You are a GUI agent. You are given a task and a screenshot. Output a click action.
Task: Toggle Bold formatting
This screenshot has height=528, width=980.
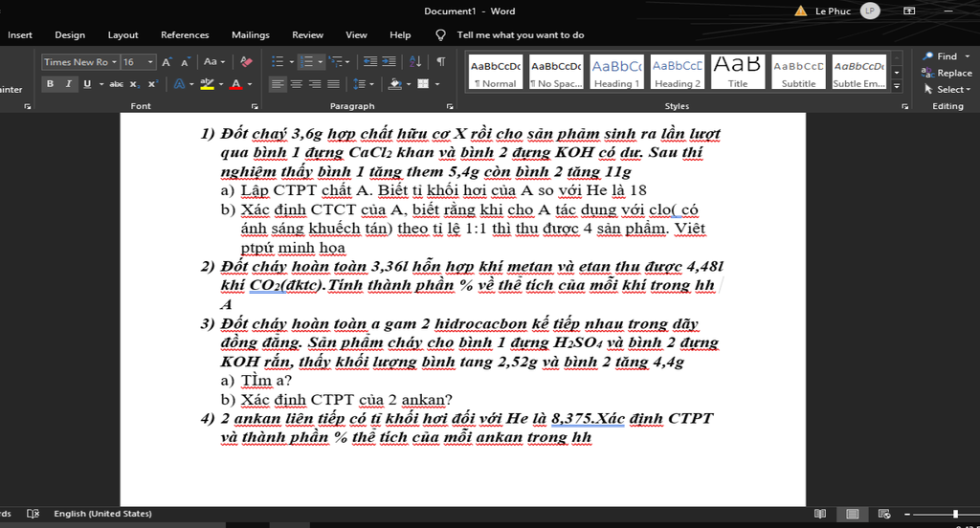tap(50, 84)
